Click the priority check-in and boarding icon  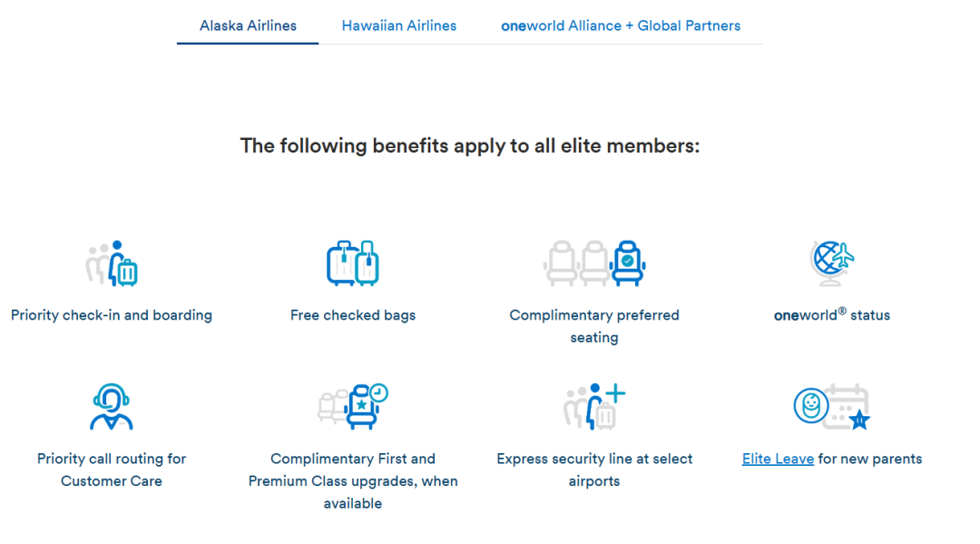[x=112, y=263]
